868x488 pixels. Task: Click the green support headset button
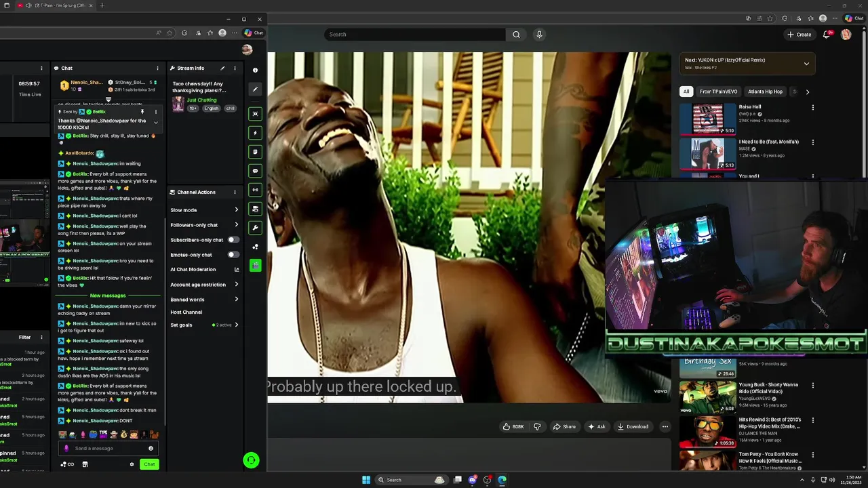[251, 461]
